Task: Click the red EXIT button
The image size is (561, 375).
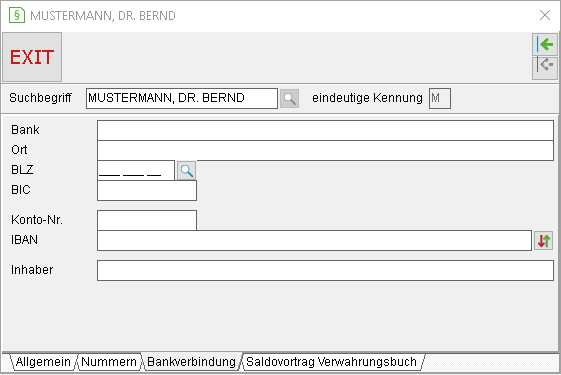Action: tap(32, 57)
